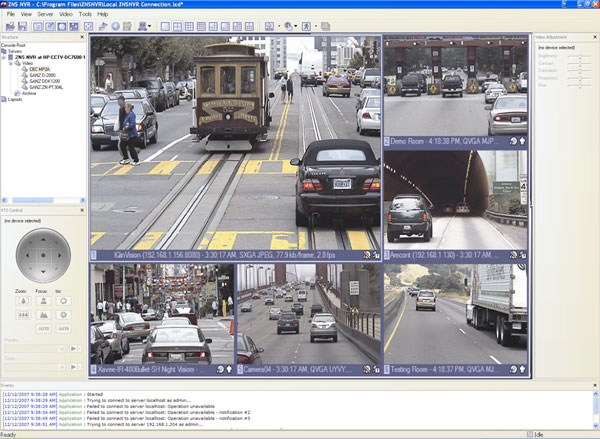Close the Video Adjustment panel

[x=595, y=37]
